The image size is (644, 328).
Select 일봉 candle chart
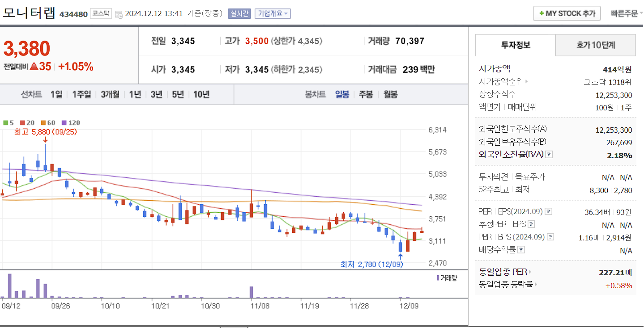click(342, 94)
